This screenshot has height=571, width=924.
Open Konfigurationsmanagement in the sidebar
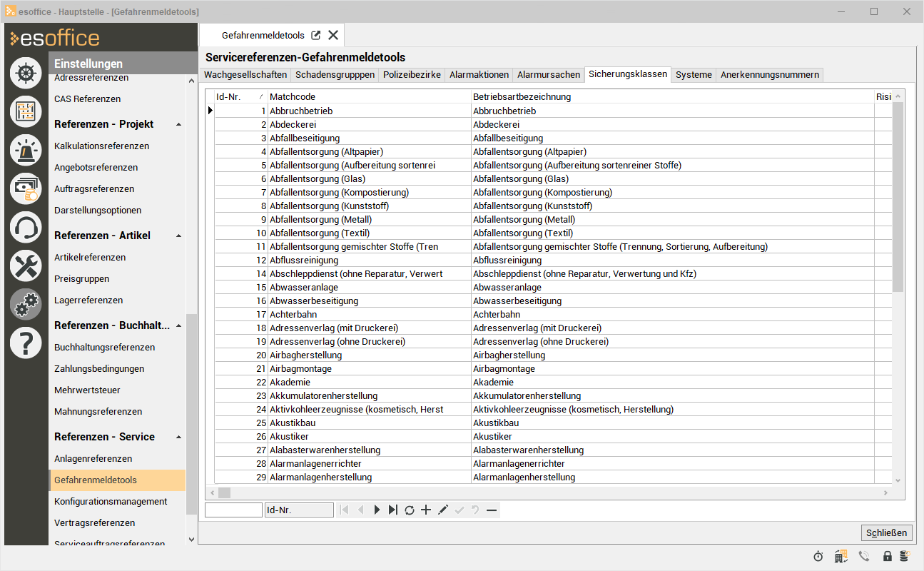[x=111, y=501]
